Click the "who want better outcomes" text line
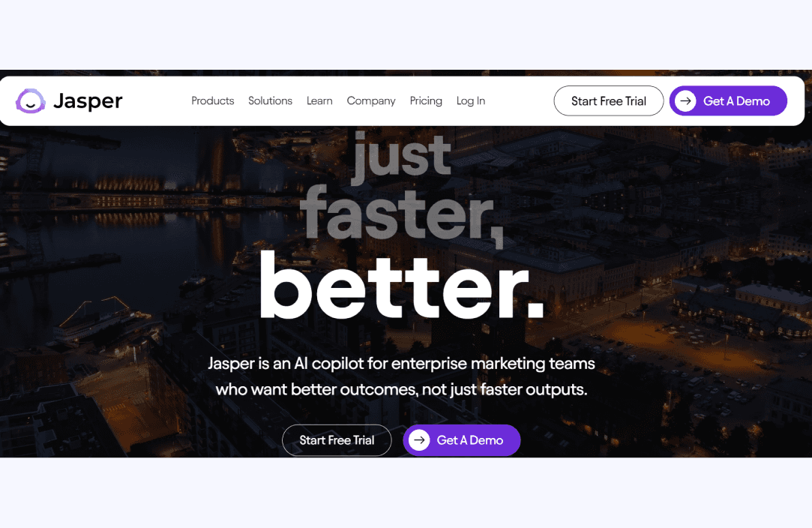This screenshot has height=528, width=812. coord(401,390)
